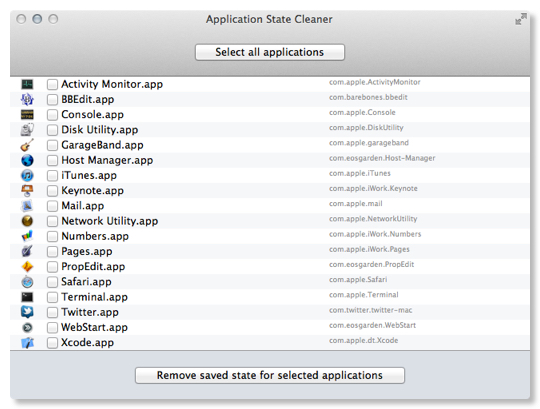
Task: Select the Numbers.app checkbox
Action: point(52,236)
